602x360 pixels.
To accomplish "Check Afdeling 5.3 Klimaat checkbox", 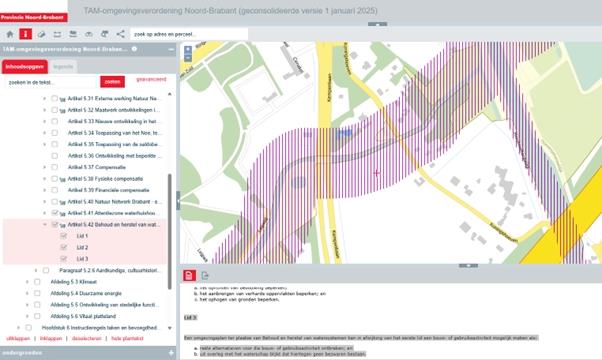I will pos(37,282).
